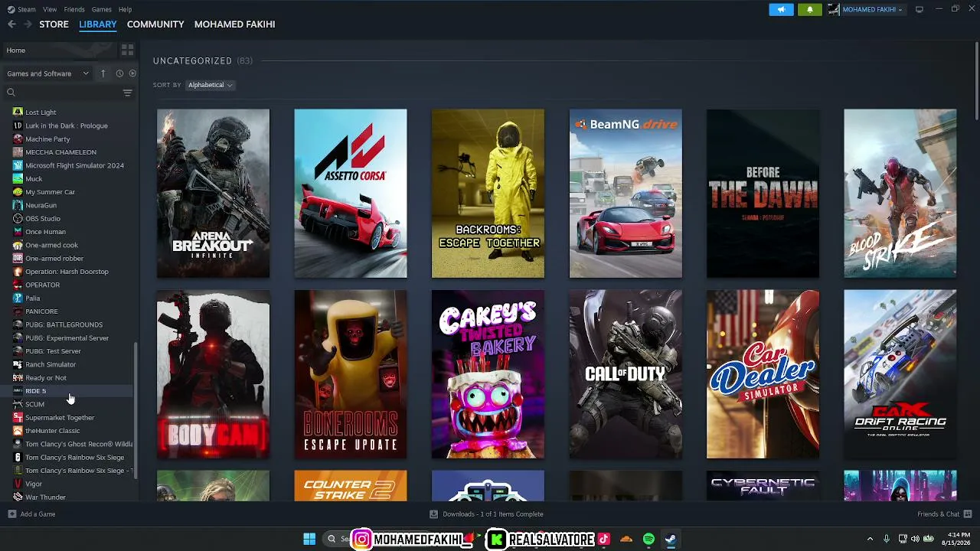Click the Steam taskbar icon

[x=670, y=540]
